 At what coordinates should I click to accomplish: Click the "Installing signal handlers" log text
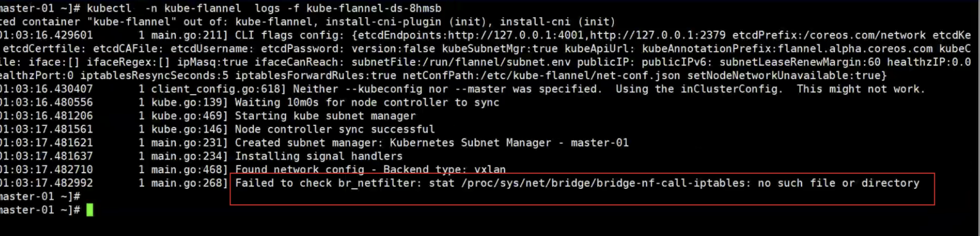click(318, 156)
